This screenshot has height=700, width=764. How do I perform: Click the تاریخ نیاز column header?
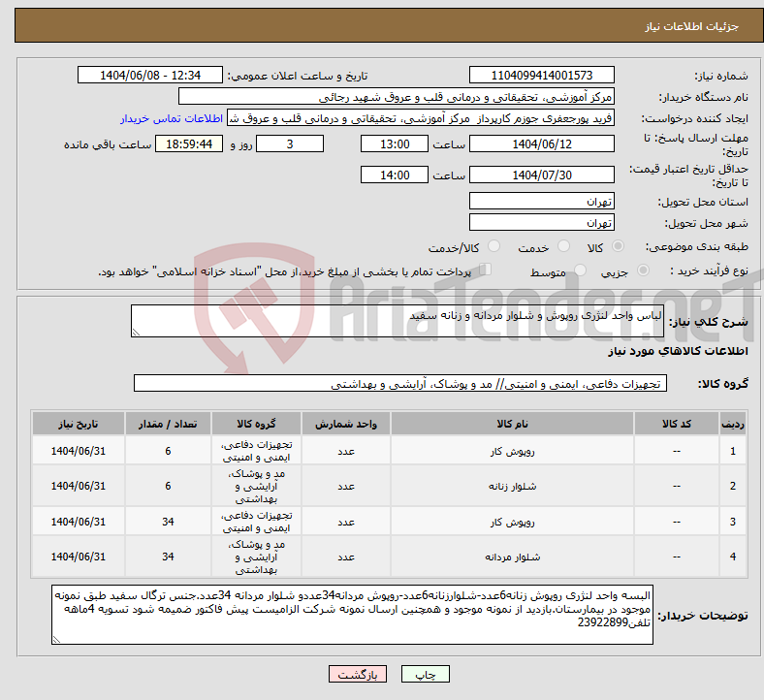78,424
